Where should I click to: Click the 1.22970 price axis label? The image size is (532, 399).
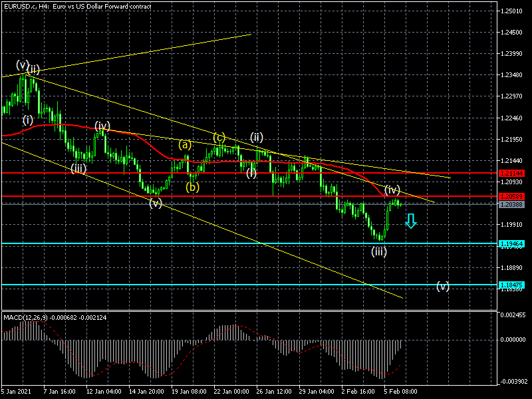point(511,96)
